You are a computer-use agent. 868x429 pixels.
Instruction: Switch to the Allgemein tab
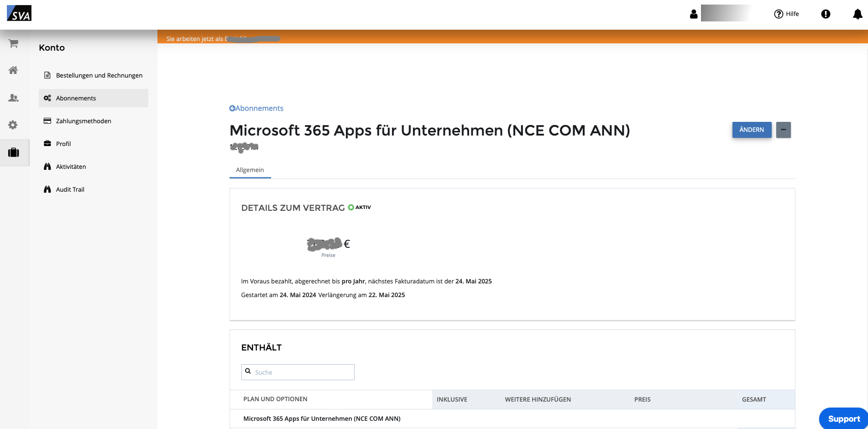tap(250, 170)
